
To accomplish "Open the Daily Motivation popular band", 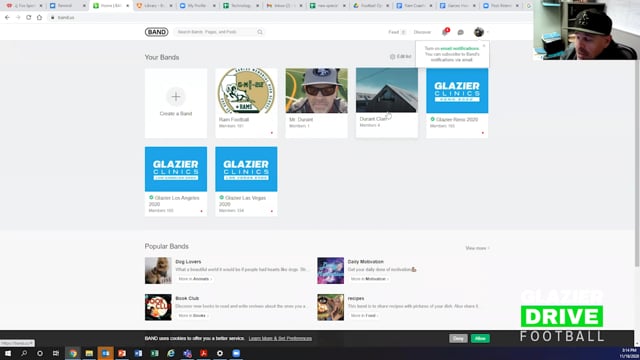I will coord(366,262).
